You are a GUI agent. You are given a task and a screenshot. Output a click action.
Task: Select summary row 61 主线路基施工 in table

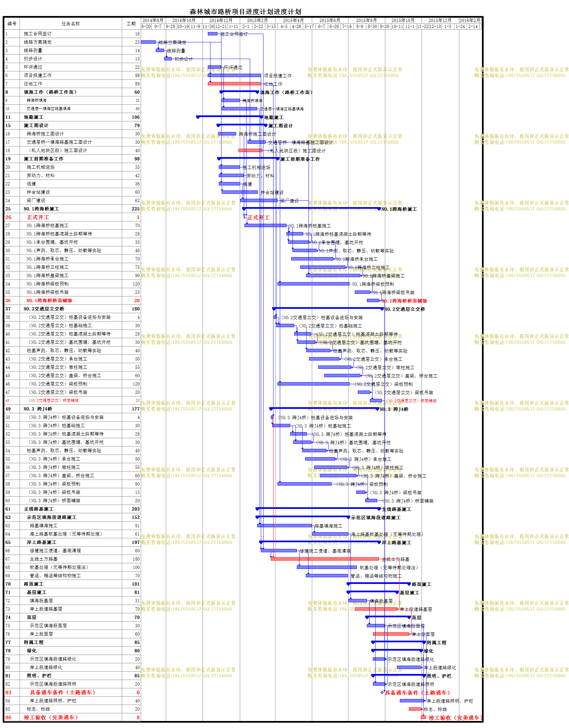coord(72,509)
